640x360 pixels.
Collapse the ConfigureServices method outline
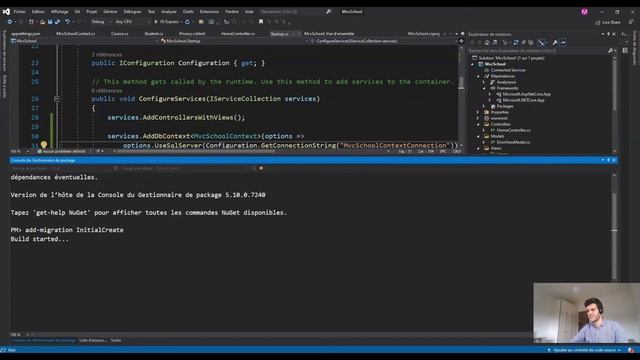tap(57, 99)
